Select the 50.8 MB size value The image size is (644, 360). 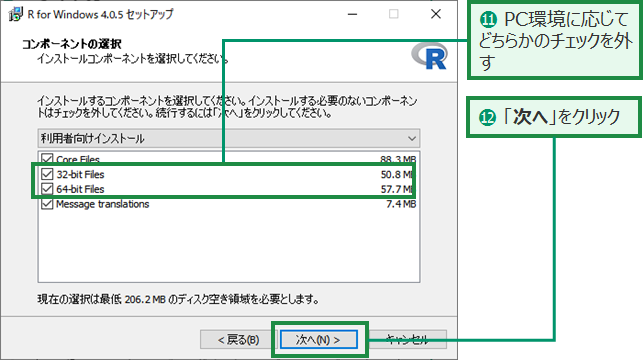click(397, 174)
